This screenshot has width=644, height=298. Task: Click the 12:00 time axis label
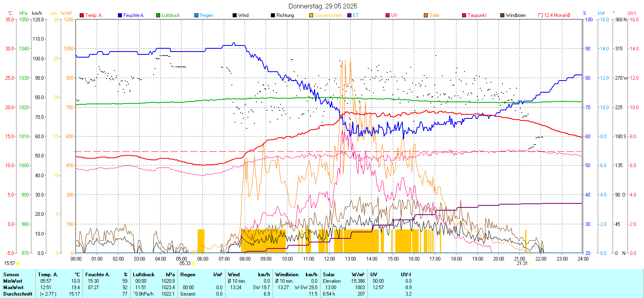(x=329, y=259)
